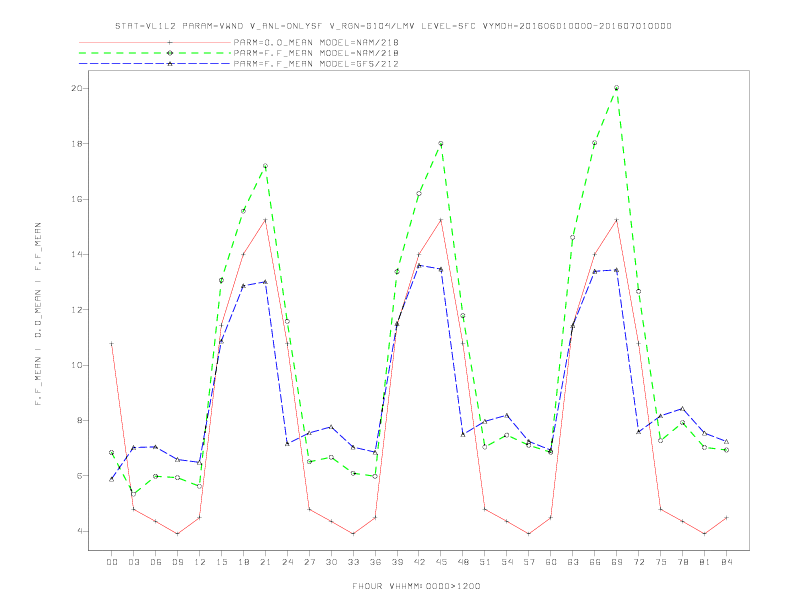
Task: Click x-axis forecast hour label 45
Action: [441, 562]
